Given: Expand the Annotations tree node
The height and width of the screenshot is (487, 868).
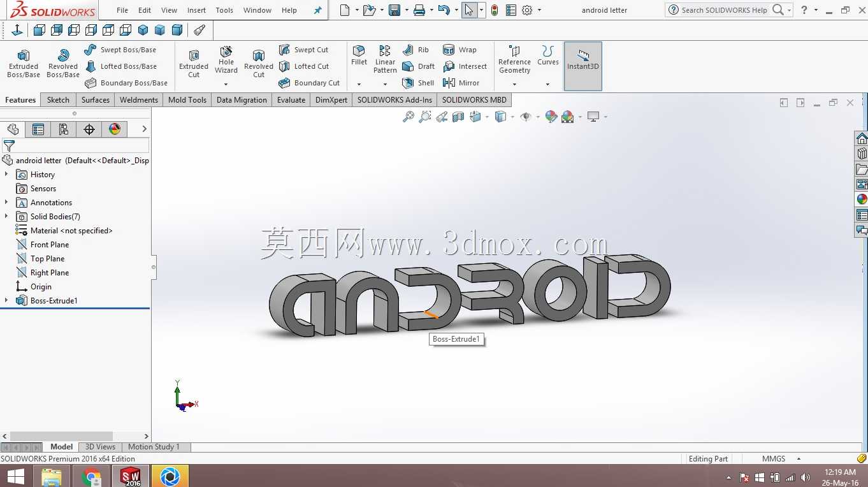Looking at the screenshot, I should point(7,203).
